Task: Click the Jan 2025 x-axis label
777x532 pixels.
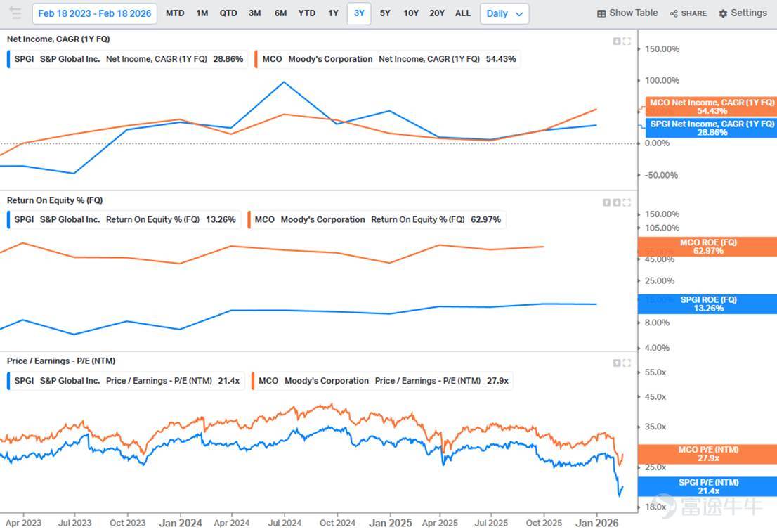Action: click(x=391, y=523)
